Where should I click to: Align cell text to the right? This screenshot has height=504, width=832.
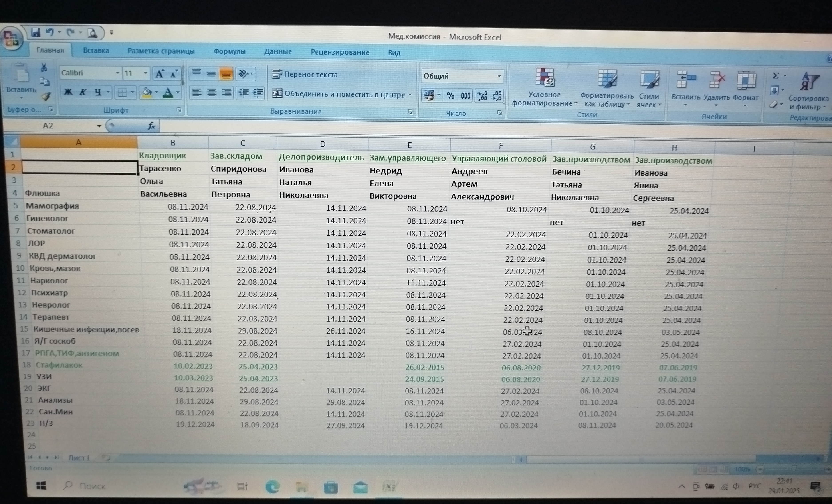227,93
